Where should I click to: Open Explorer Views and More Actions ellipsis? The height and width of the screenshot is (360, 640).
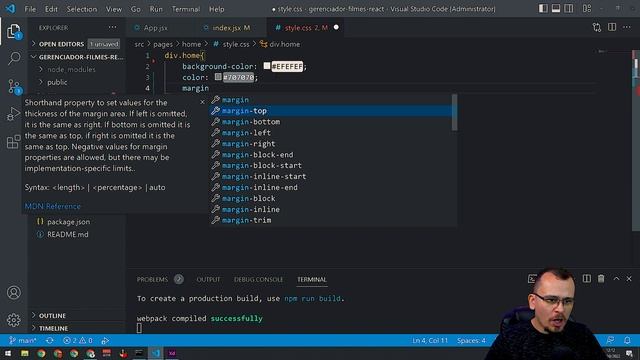click(x=112, y=27)
